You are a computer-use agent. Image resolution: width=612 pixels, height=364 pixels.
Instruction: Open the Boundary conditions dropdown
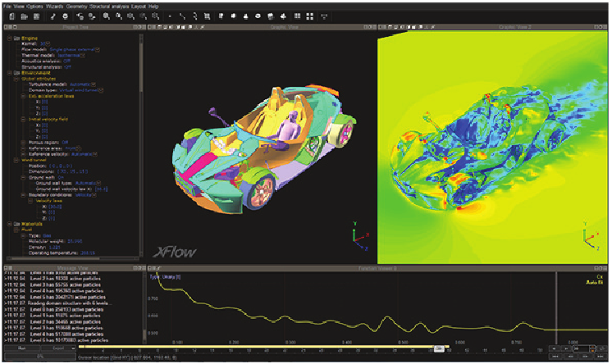[94, 195]
